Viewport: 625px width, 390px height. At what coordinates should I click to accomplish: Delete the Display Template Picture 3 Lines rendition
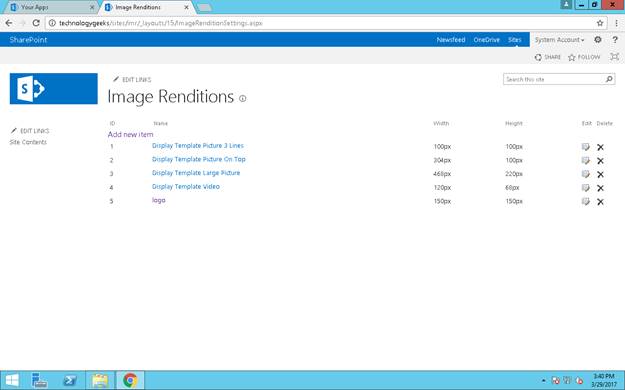coord(600,147)
